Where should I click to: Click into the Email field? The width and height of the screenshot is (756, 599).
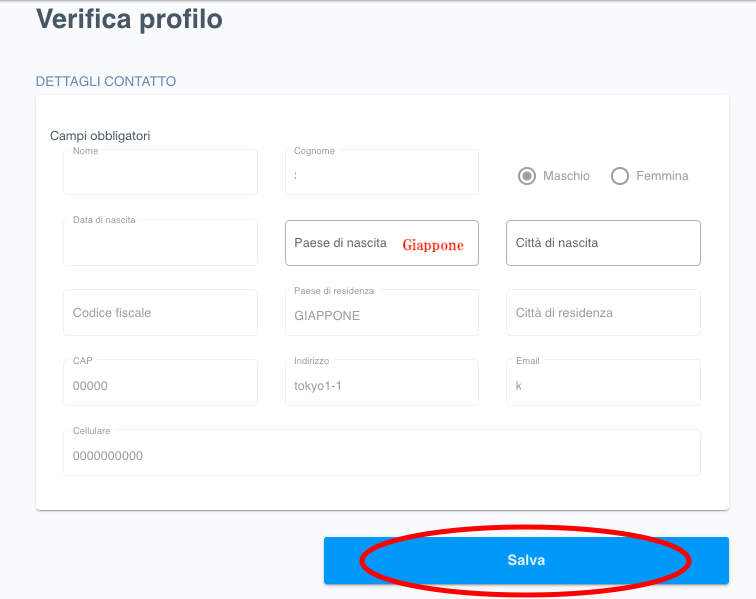603,382
